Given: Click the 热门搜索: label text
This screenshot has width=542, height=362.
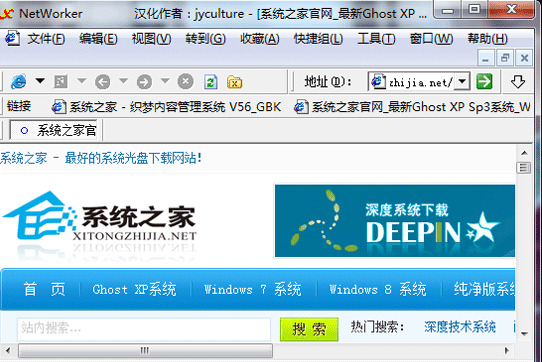Looking at the screenshot, I should [377, 327].
